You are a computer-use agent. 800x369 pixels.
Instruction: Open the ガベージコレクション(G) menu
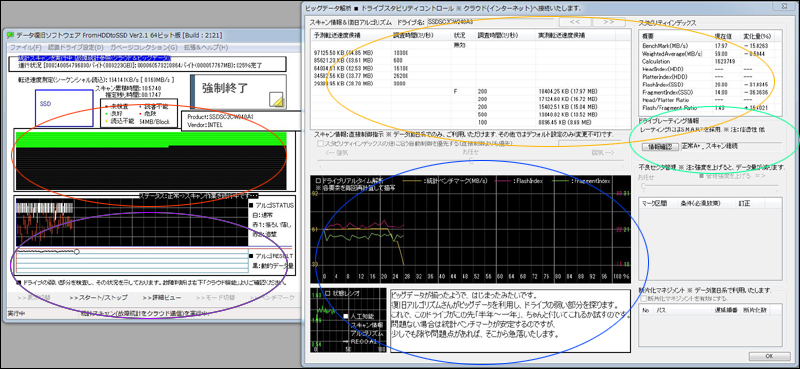[144, 47]
